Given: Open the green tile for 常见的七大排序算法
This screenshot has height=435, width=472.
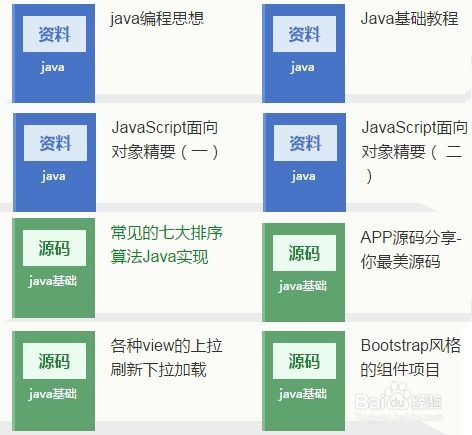Looking at the screenshot, I should click(54, 268).
